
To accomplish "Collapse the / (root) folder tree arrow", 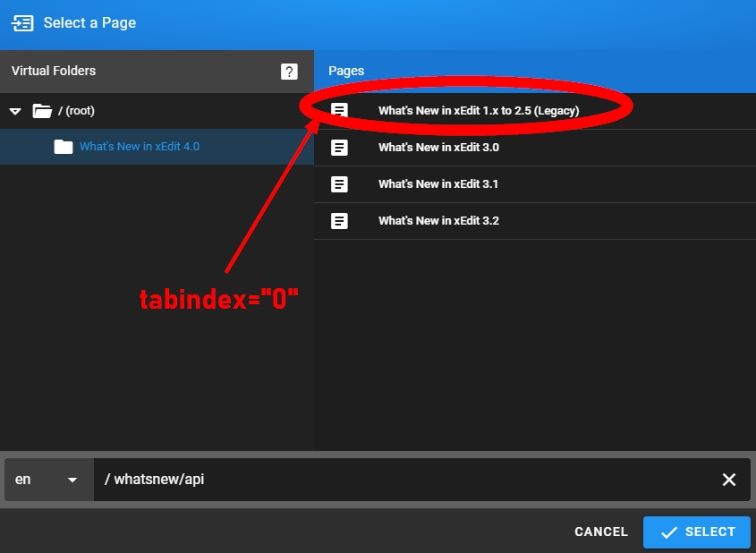I will click(15, 111).
